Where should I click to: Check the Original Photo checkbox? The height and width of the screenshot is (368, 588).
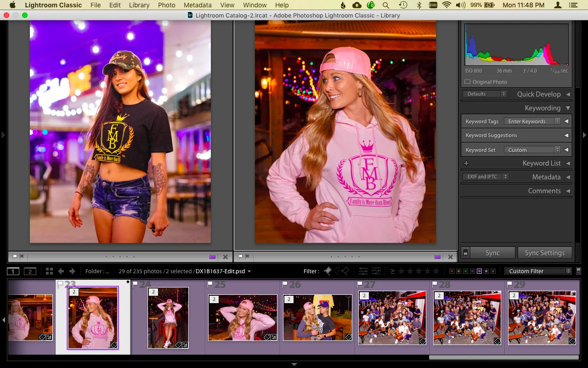pos(467,82)
